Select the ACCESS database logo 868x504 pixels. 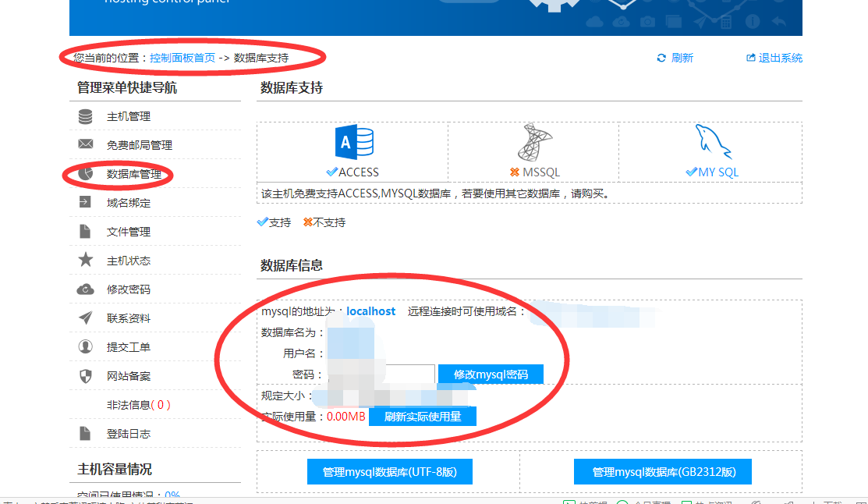coord(353,144)
